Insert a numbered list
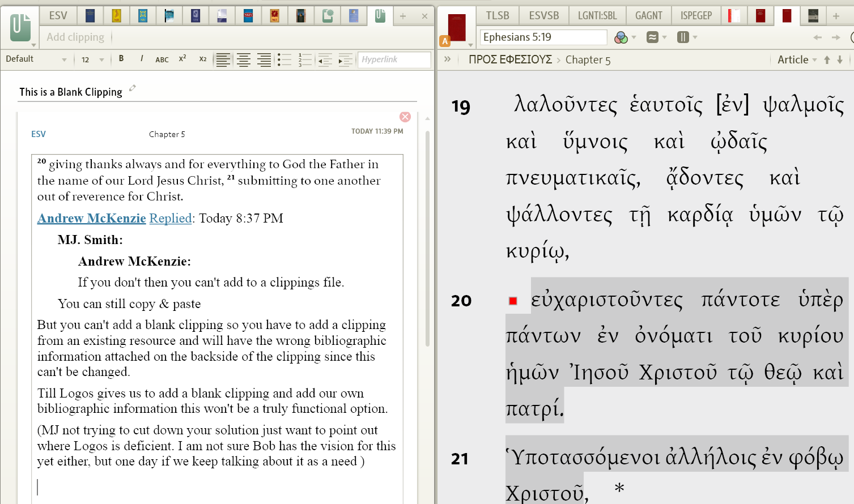This screenshot has width=854, height=504. click(x=305, y=59)
